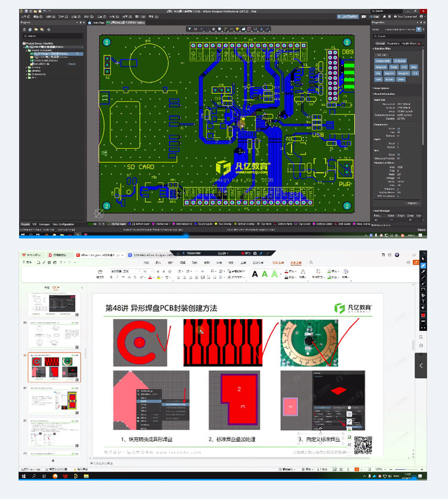This screenshot has height=499, width=448.
Task: Focus the Properties panel search field
Action: click(x=398, y=36)
